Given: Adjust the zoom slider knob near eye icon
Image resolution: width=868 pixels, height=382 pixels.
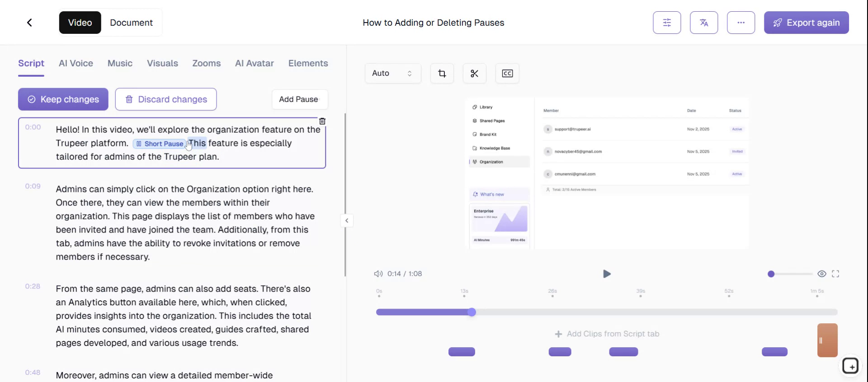Looking at the screenshot, I should (771, 274).
